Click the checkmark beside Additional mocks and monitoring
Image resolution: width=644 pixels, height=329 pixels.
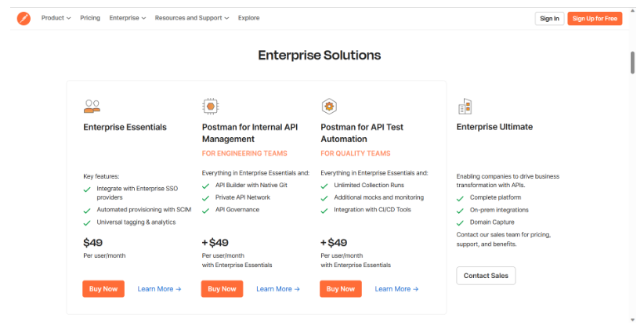point(324,198)
